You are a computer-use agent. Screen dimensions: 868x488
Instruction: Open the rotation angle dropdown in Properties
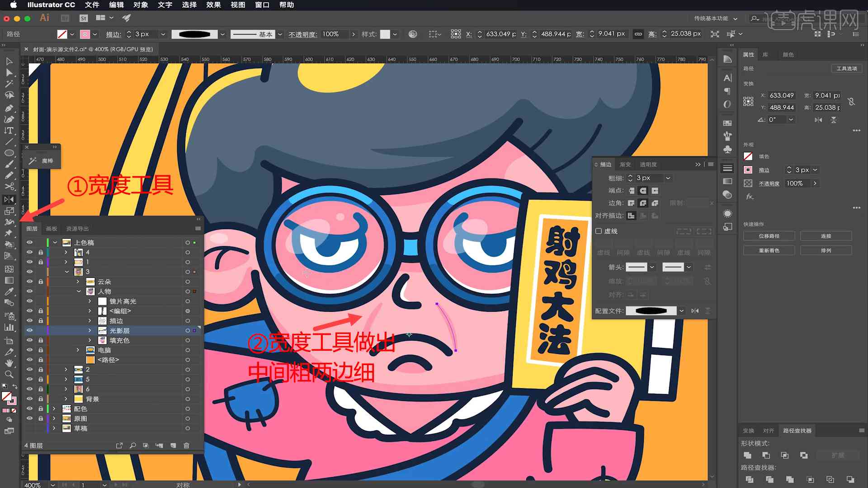tap(791, 120)
